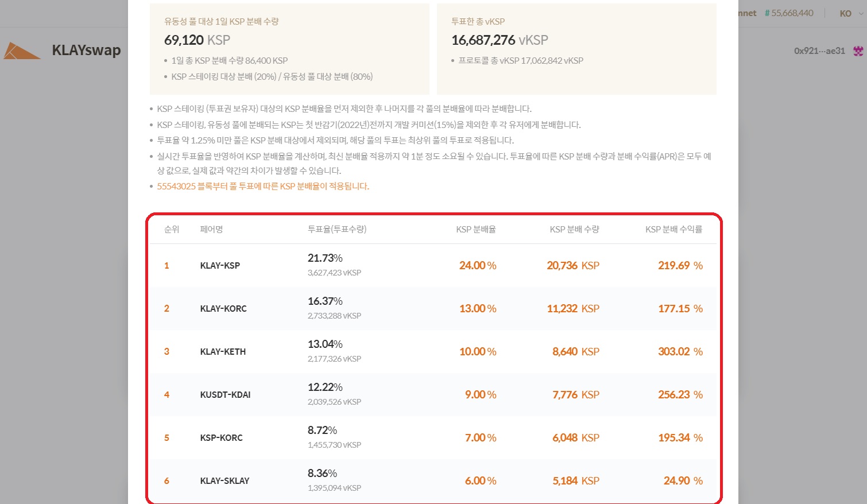Click the KSP 분배 수량 column header
The height and width of the screenshot is (504, 867).
pyautogui.click(x=574, y=229)
